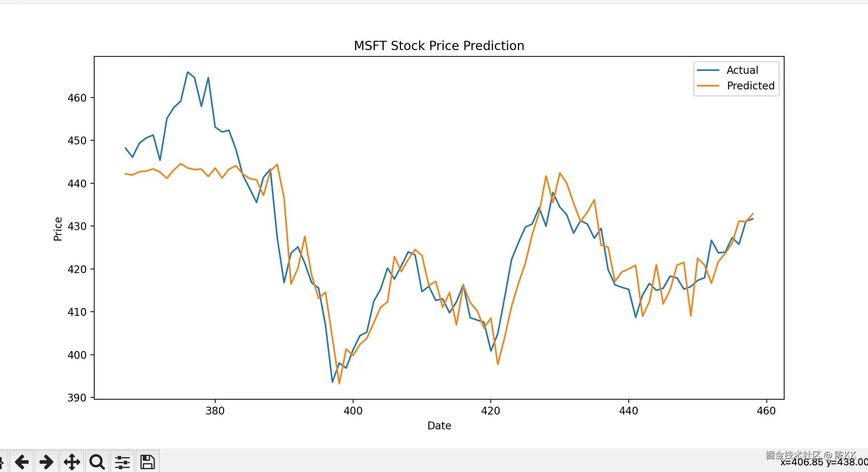868x472 pixels.
Task: Click the watermark text at bottom right
Action: 811,454
